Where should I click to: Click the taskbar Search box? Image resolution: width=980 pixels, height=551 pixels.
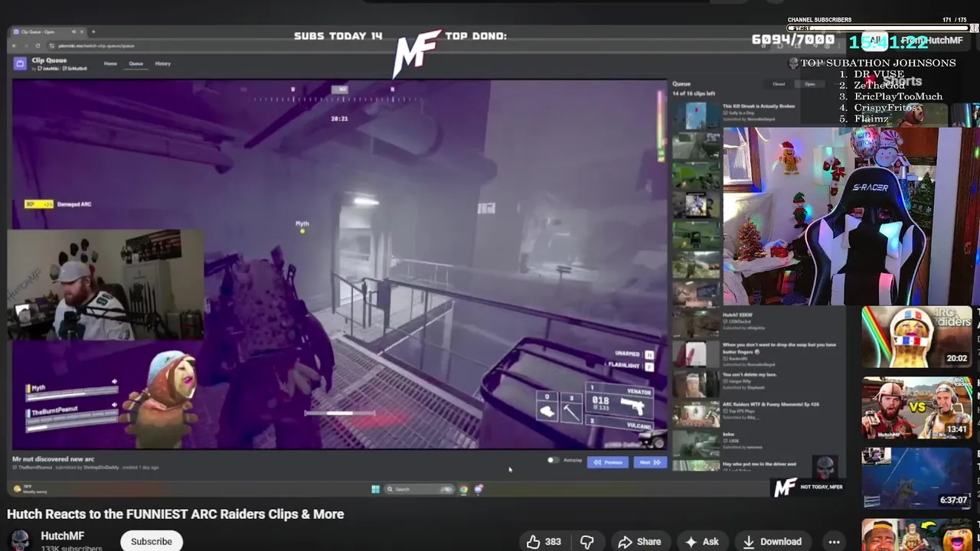(419, 489)
